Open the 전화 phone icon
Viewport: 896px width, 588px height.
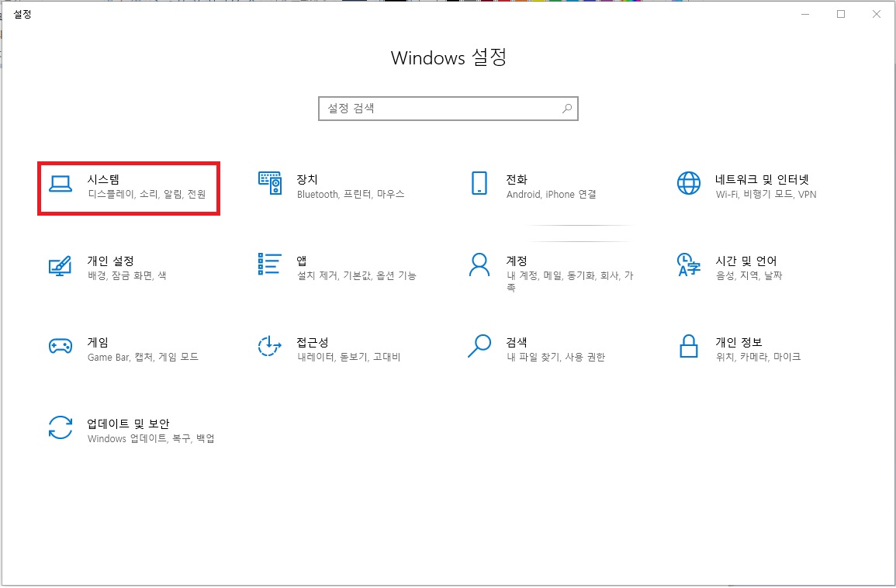coord(479,183)
